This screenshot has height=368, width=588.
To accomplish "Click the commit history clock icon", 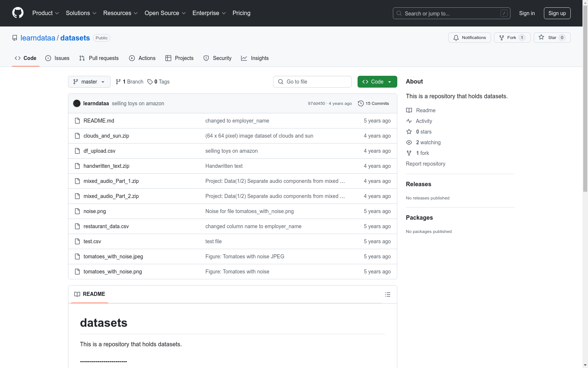I will pyautogui.click(x=361, y=103).
